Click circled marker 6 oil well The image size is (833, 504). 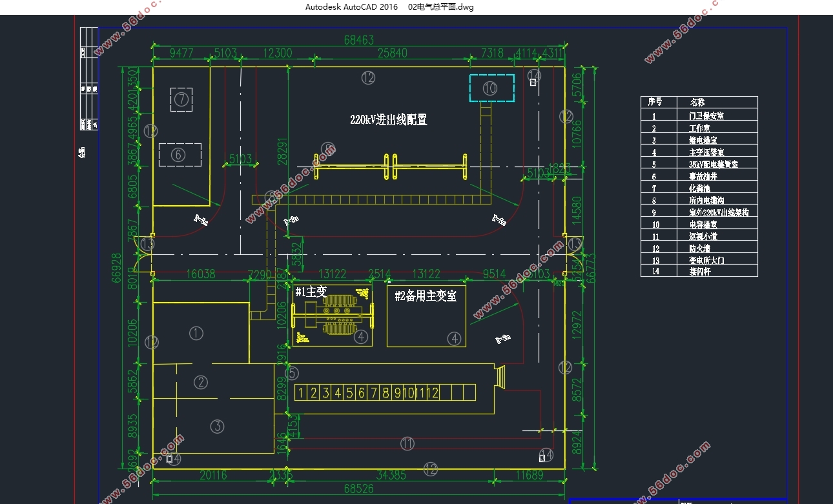179,154
